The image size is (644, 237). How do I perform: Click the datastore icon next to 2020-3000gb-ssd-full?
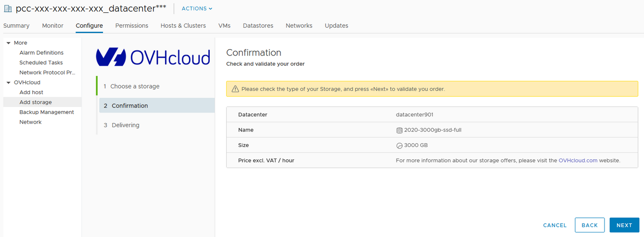tap(399, 130)
